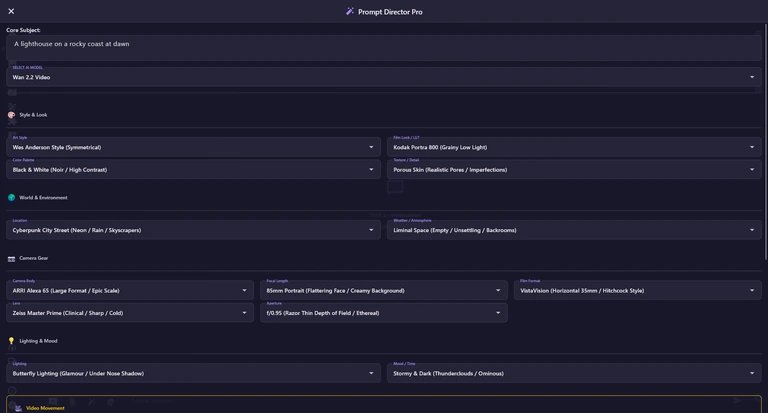Open Film Format dropdown showing VistaVision
The height and width of the screenshot is (413, 768).
pyautogui.click(x=637, y=291)
